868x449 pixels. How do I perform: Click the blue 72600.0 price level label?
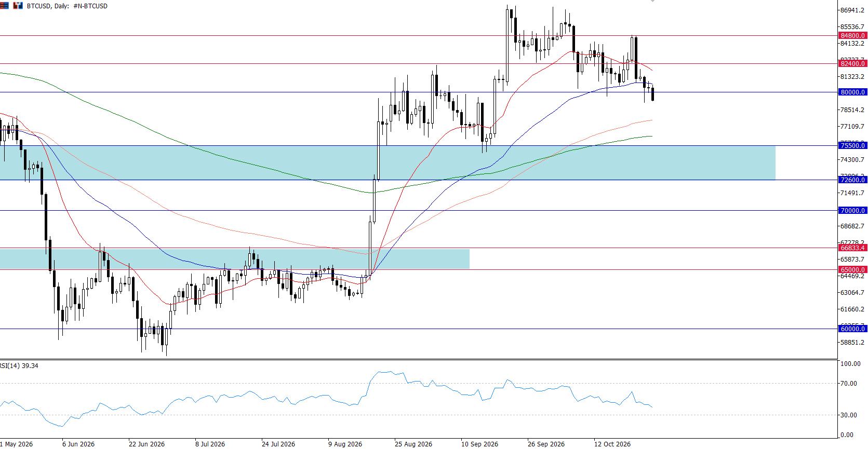(852, 180)
